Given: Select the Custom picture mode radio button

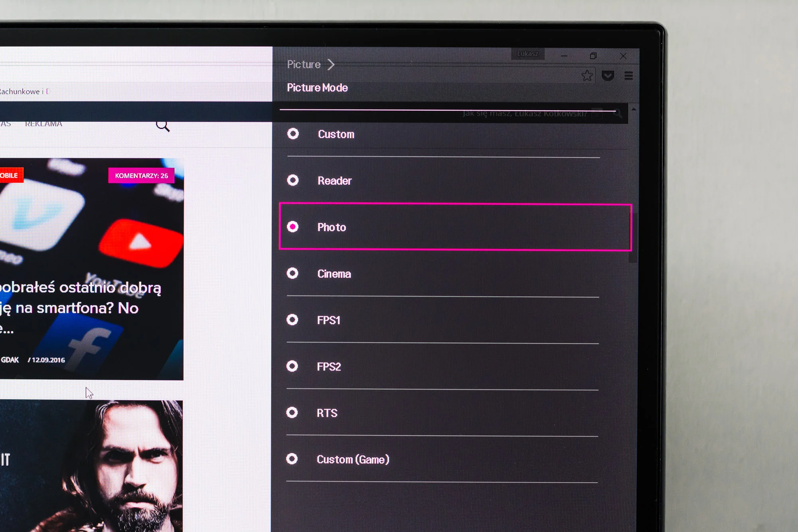Looking at the screenshot, I should pyautogui.click(x=293, y=134).
